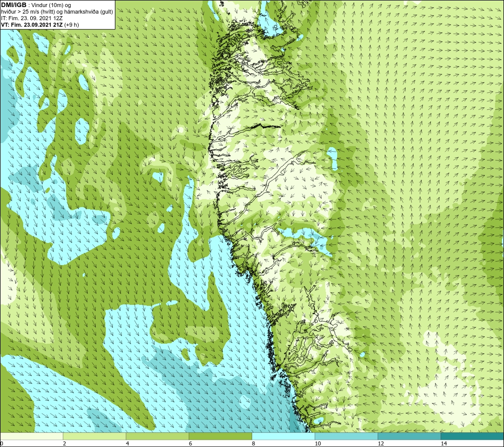This screenshot has width=504, height=447.
Task: Click the turquoise 10–12 m/s scale swatch
Action: [x=347, y=436]
